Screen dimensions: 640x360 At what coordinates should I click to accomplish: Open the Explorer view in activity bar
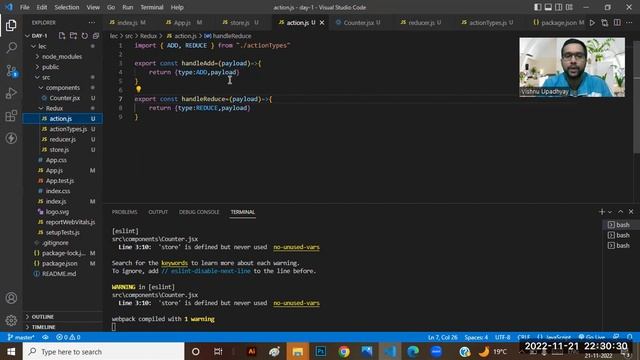[11, 25]
